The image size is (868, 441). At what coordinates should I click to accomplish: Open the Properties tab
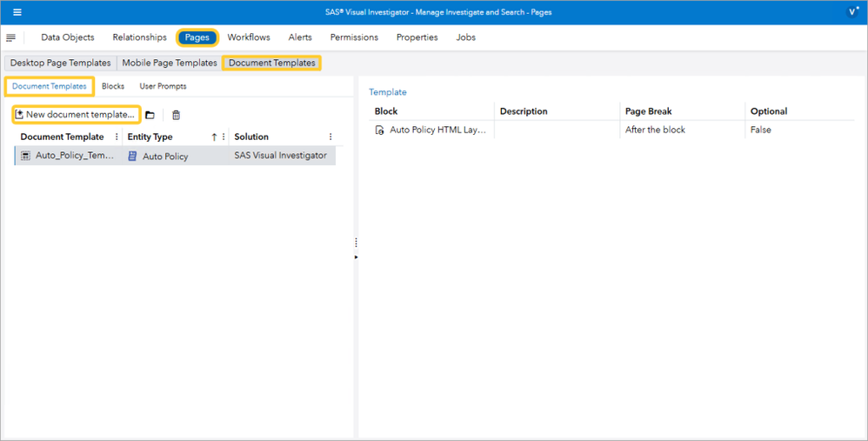pyautogui.click(x=417, y=37)
